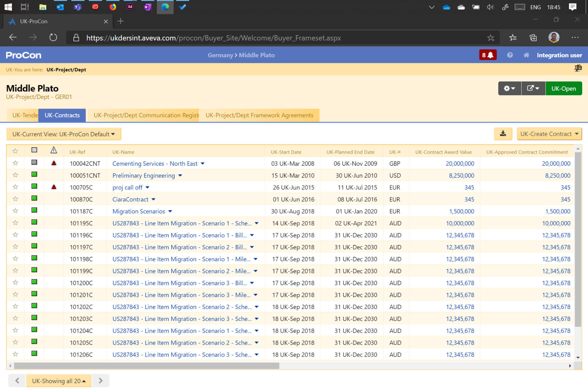Image resolution: width=588 pixels, height=392 pixels.
Task: Click the download contracts list icon
Action: click(503, 134)
